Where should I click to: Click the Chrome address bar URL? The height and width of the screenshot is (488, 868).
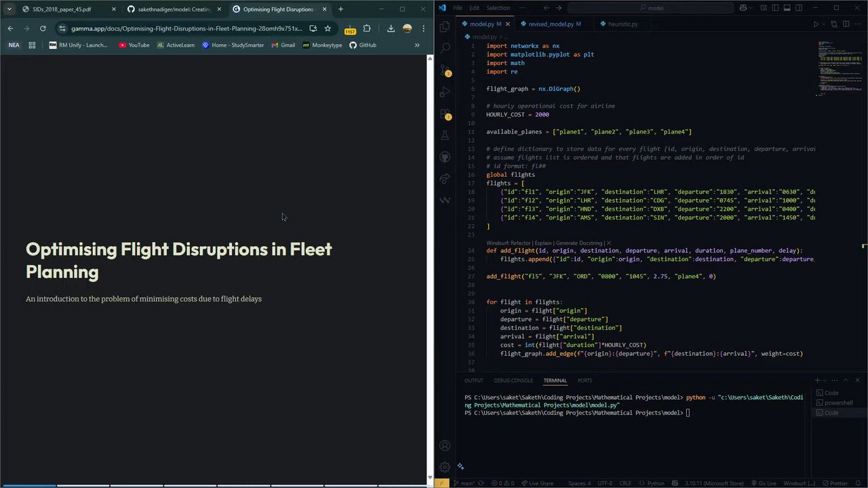186,28
